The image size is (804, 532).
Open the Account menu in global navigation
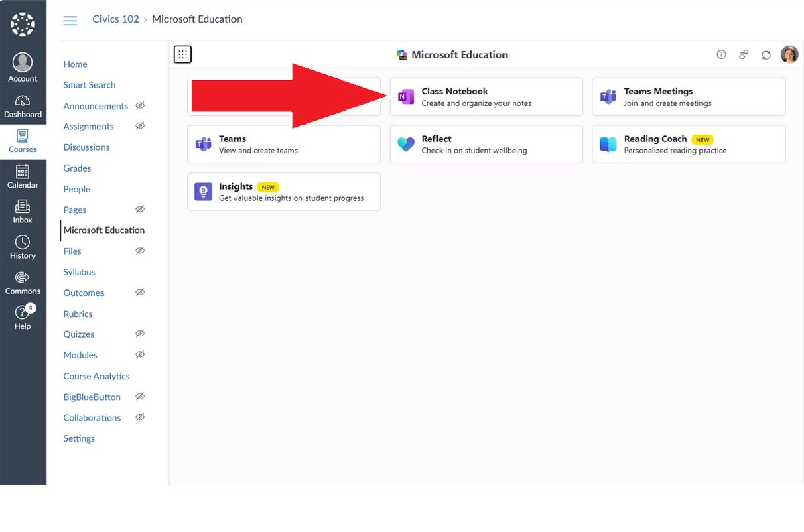23,67
